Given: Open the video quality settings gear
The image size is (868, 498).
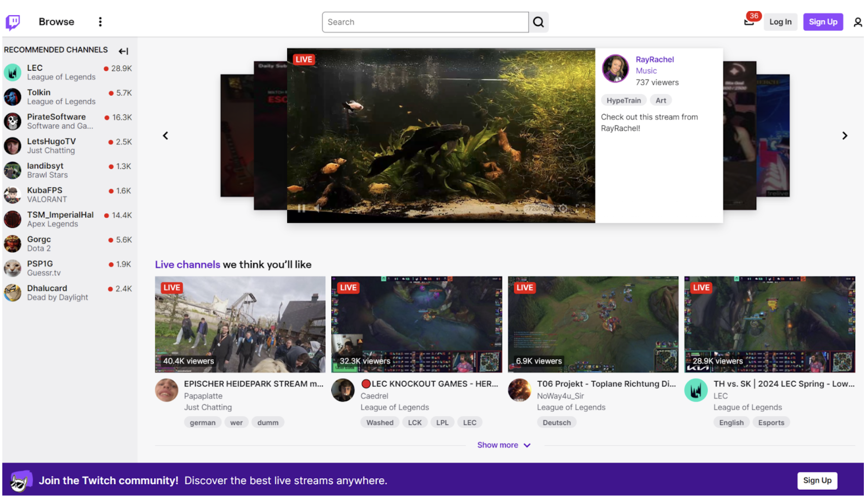Looking at the screenshot, I should coord(562,208).
